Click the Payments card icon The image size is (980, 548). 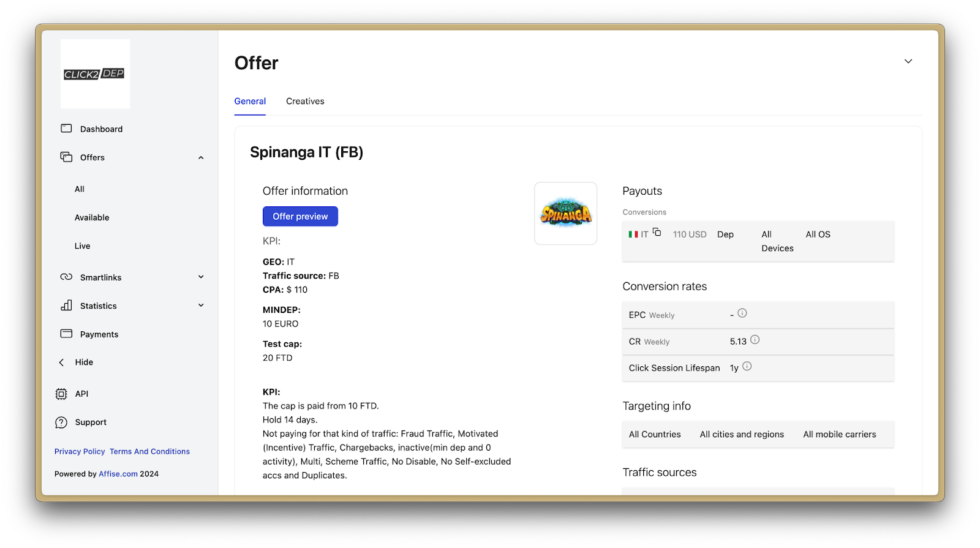click(x=66, y=334)
